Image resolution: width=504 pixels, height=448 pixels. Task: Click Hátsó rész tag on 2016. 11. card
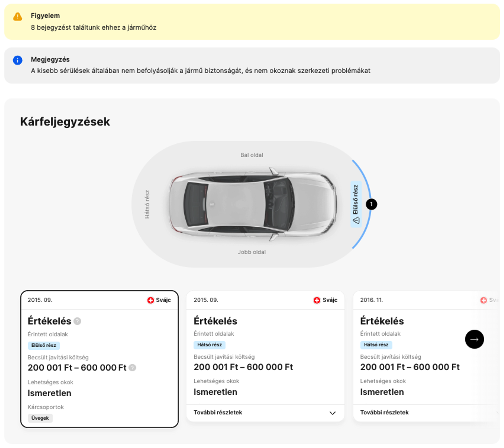tap(376, 345)
